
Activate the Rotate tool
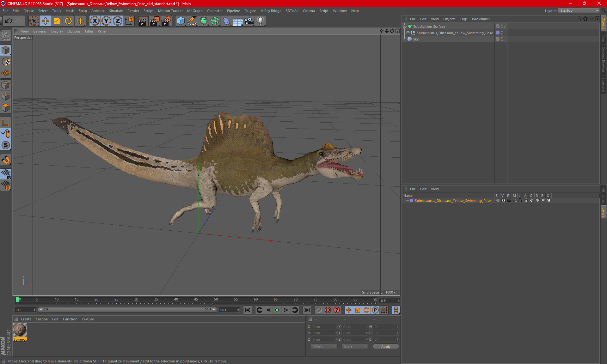(68, 21)
